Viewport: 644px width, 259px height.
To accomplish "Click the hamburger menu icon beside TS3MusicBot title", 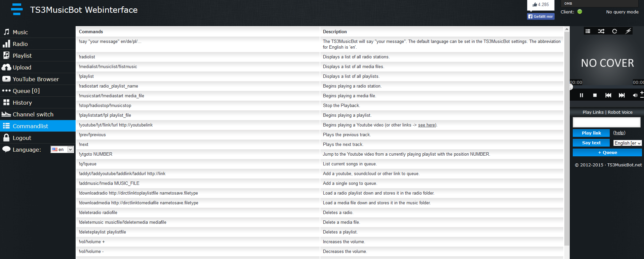I will point(17,9).
